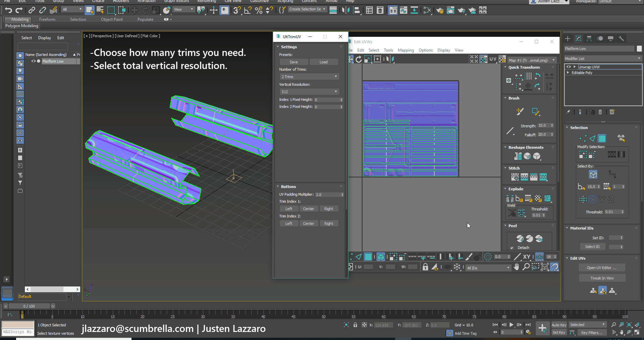Select Edge sub-object mode in Selection rollout
Viewport: 644px width, 340px height.
pos(592,138)
